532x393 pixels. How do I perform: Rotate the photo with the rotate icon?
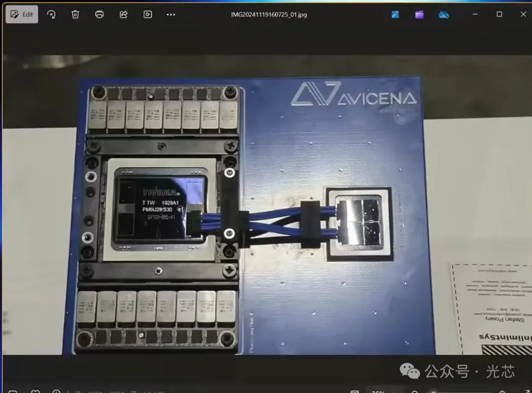coord(51,14)
